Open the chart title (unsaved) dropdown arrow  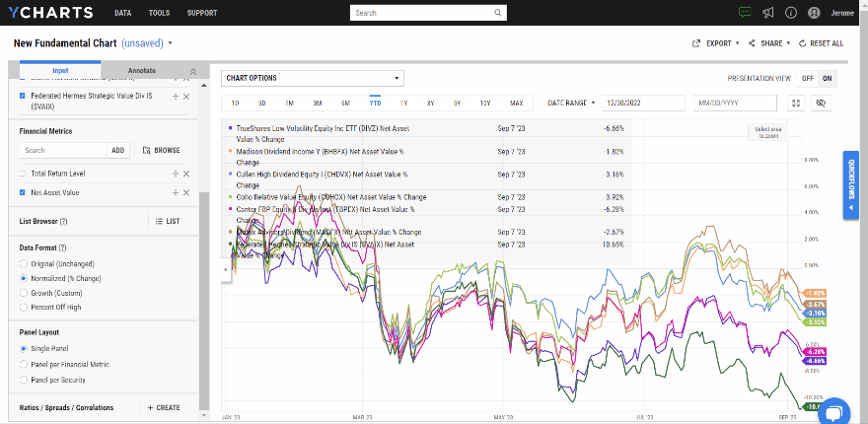point(171,43)
